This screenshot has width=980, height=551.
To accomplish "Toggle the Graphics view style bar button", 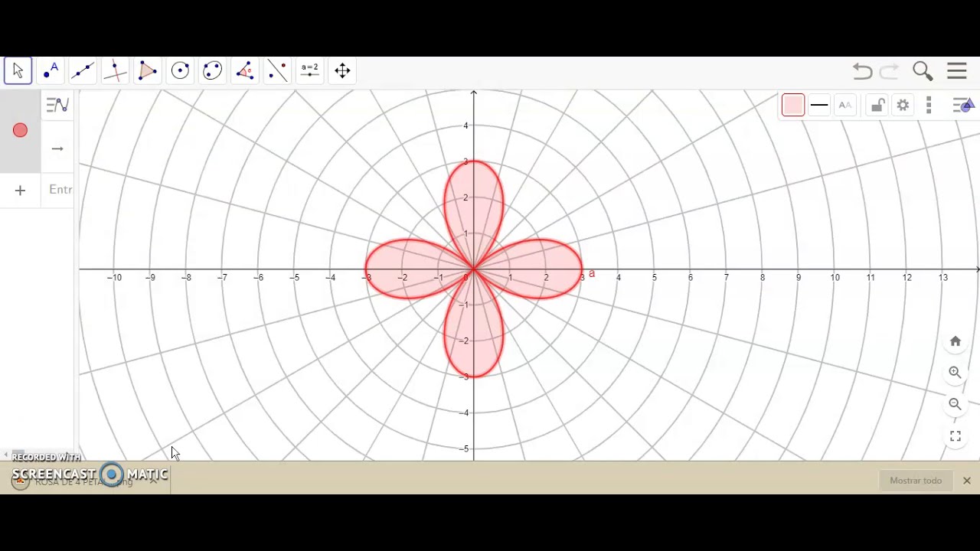I will (x=963, y=106).
